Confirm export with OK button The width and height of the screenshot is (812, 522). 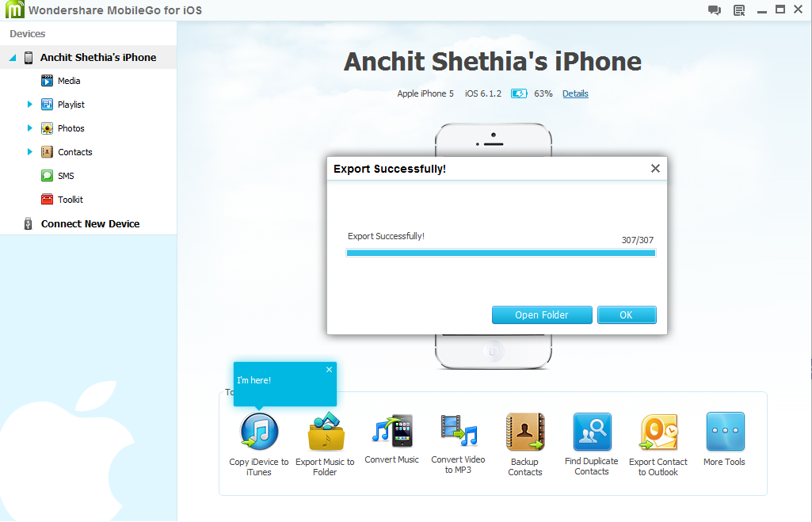pos(627,314)
